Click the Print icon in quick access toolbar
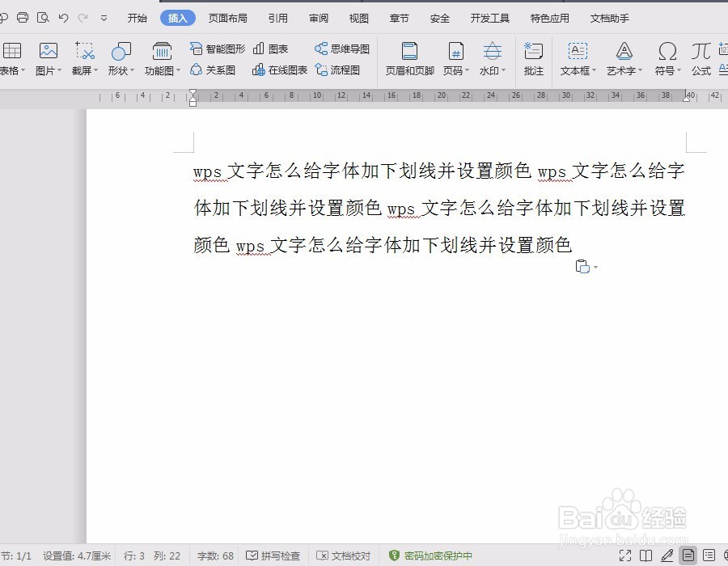 click(x=23, y=18)
